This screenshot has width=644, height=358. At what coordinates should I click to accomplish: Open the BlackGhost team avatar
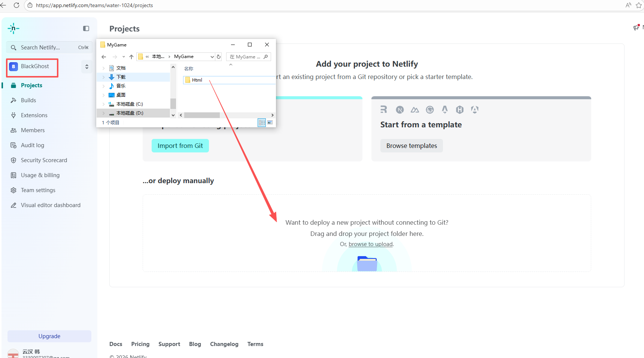tap(13, 66)
